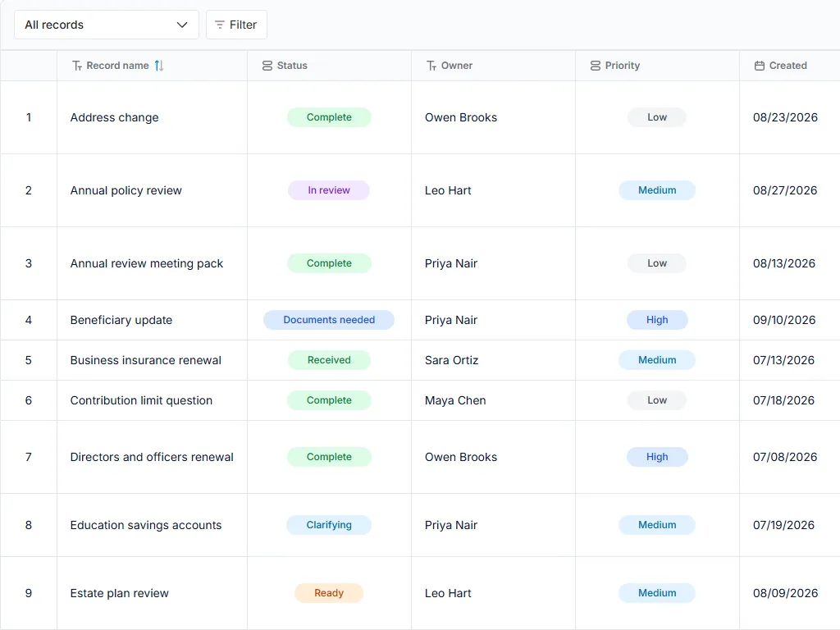This screenshot has width=840, height=630.
Task: Click the In review status badge
Action: point(329,190)
